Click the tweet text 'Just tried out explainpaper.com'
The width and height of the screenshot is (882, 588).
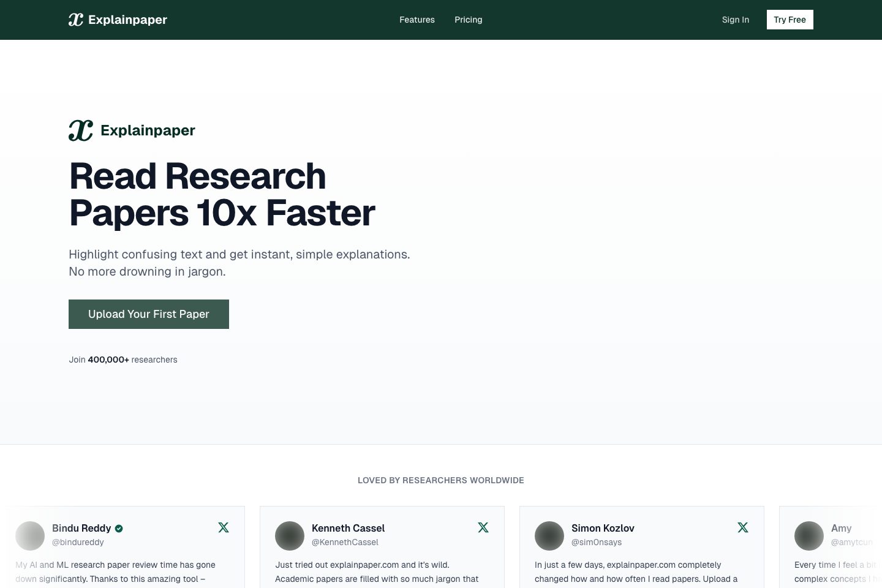point(337,565)
